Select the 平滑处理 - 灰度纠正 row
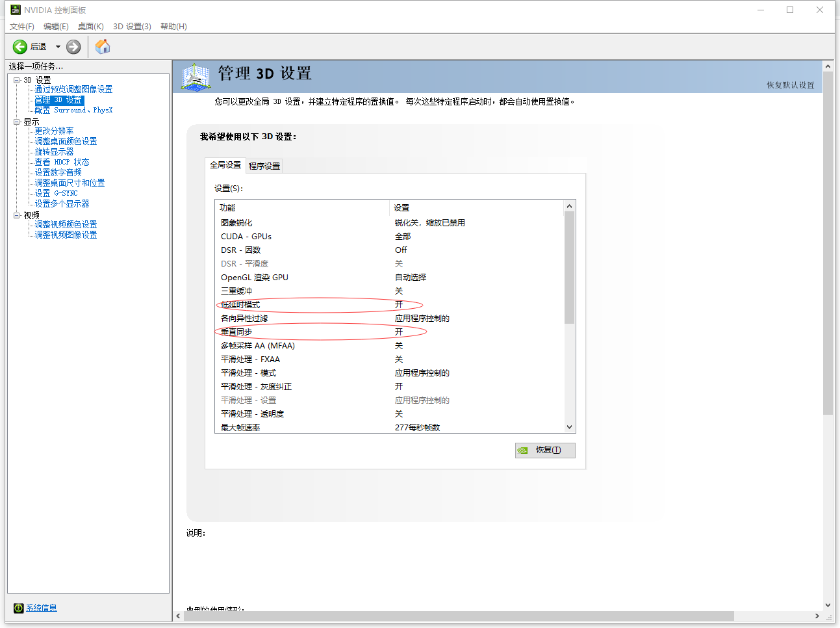Image resolution: width=840 pixels, height=628 pixels. pyautogui.click(x=389, y=387)
